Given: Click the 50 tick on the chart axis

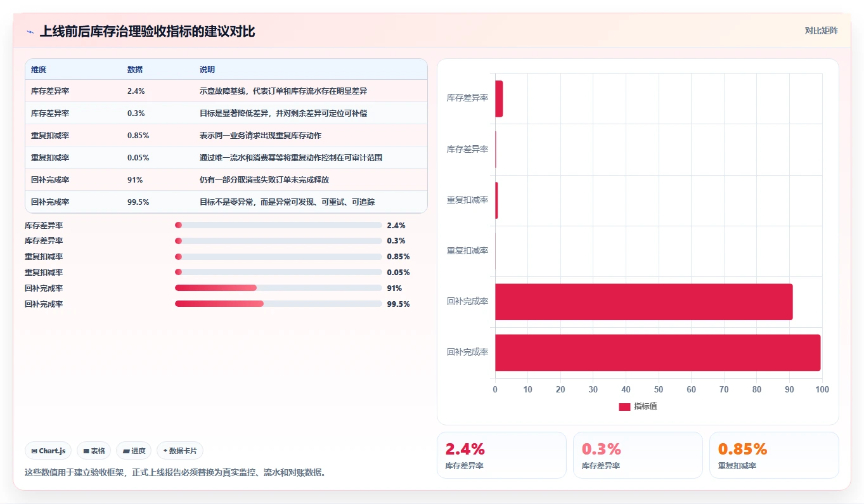Looking at the screenshot, I should tap(659, 389).
